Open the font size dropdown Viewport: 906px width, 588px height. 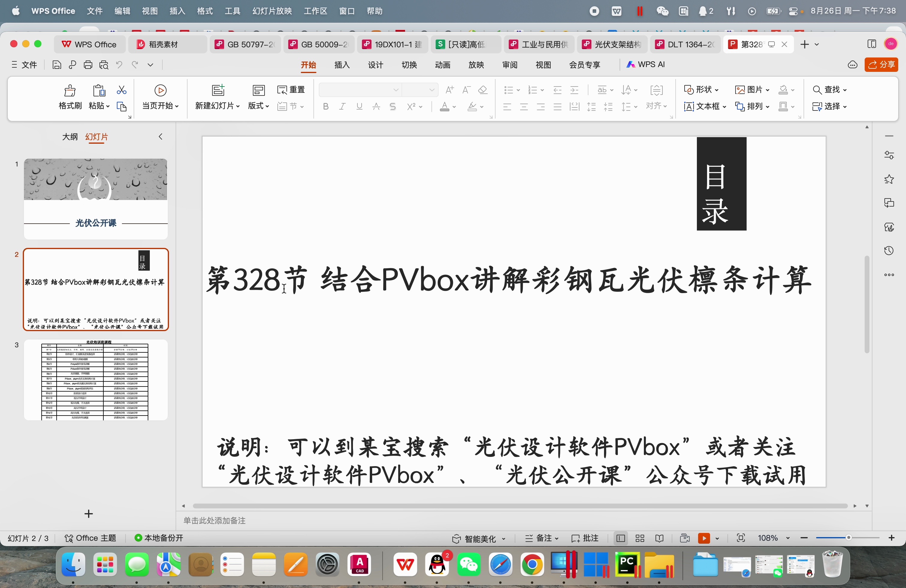[x=432, y=90]
